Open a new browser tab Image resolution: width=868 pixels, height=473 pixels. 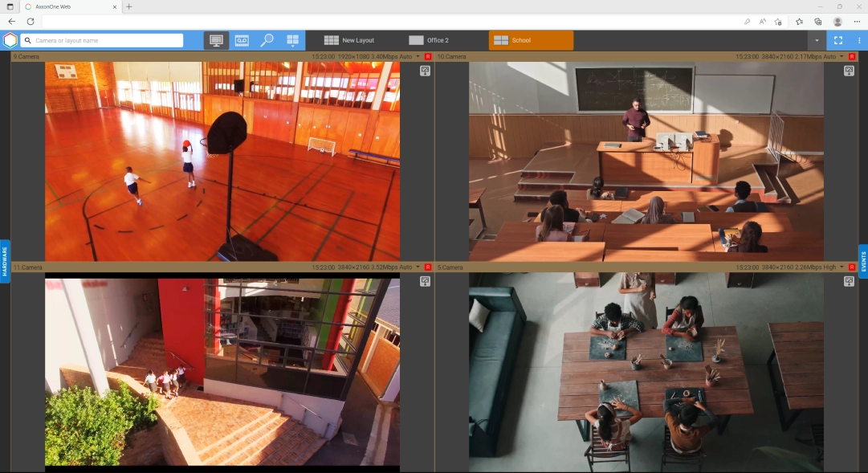coord(129,6)
